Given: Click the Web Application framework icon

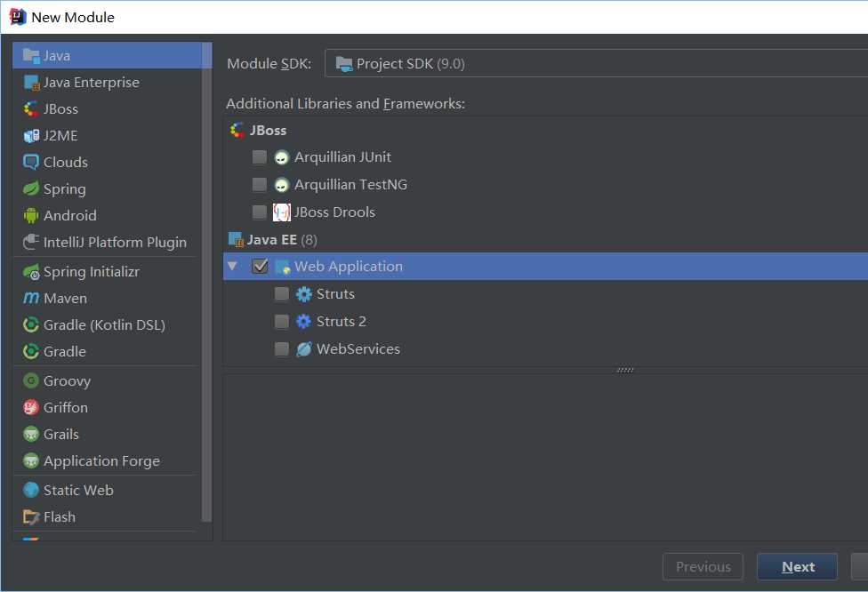Looking at the screenshot, I should pos(283,267).
